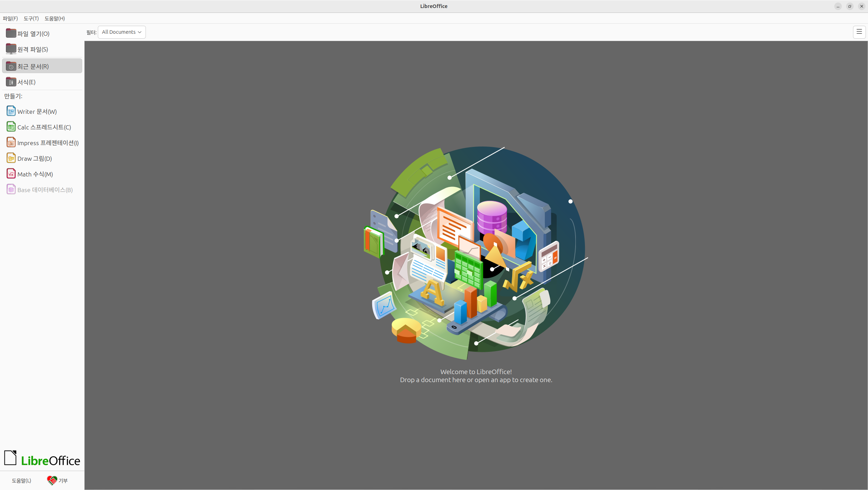This screenshot has width=868, height=490.
Task: Open the 도움말(H) menu in the menu bar
Action: click(x=55, y=18)
